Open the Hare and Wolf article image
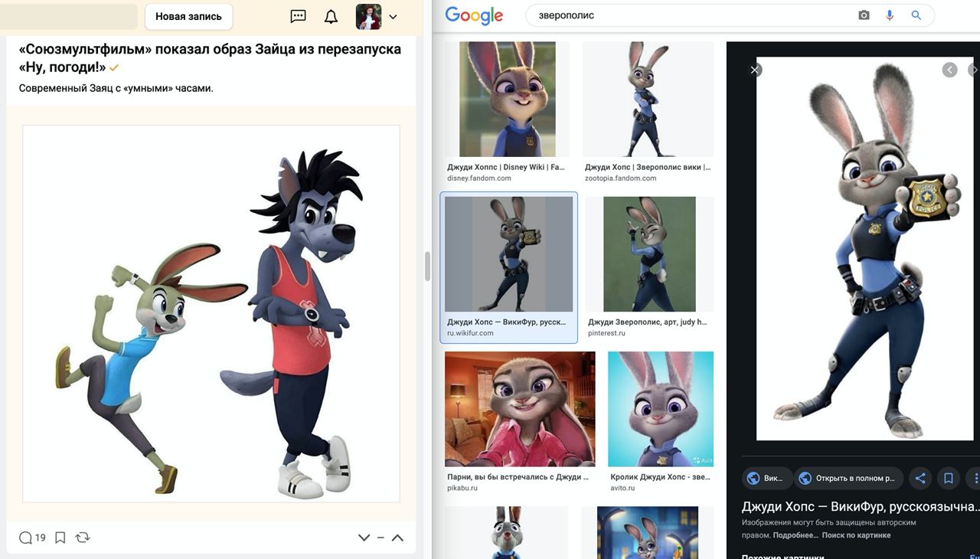Image resolution: width=980 pixels, height=559 pixels. click(x=211, y=314)
